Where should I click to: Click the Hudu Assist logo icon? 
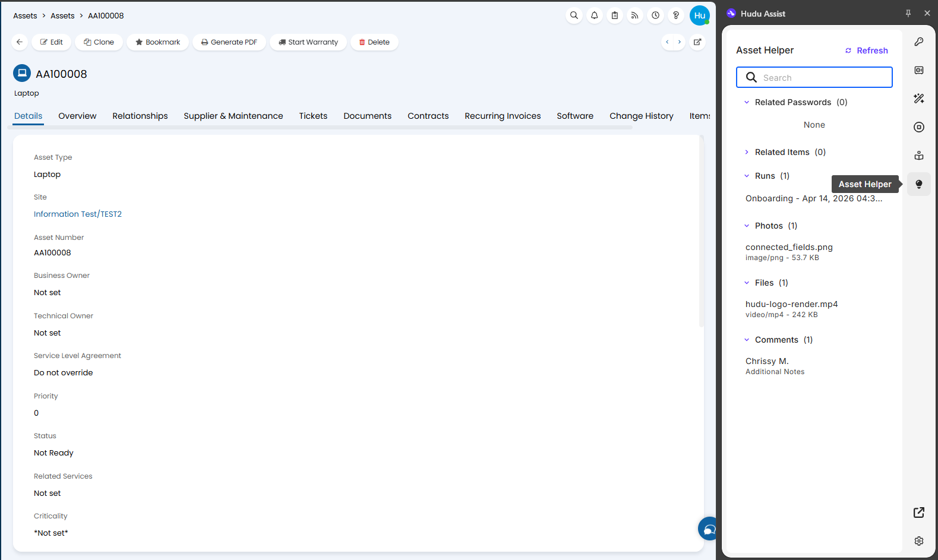[731, 13]
